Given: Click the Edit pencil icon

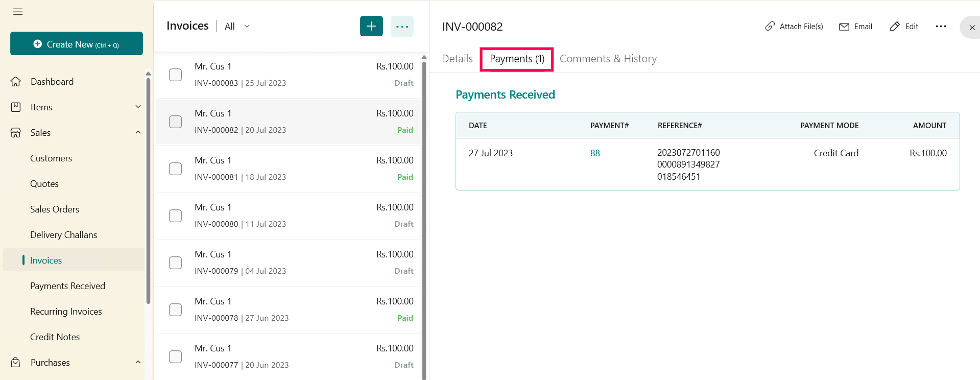Looking at the screenshot, I should point(895,27).
